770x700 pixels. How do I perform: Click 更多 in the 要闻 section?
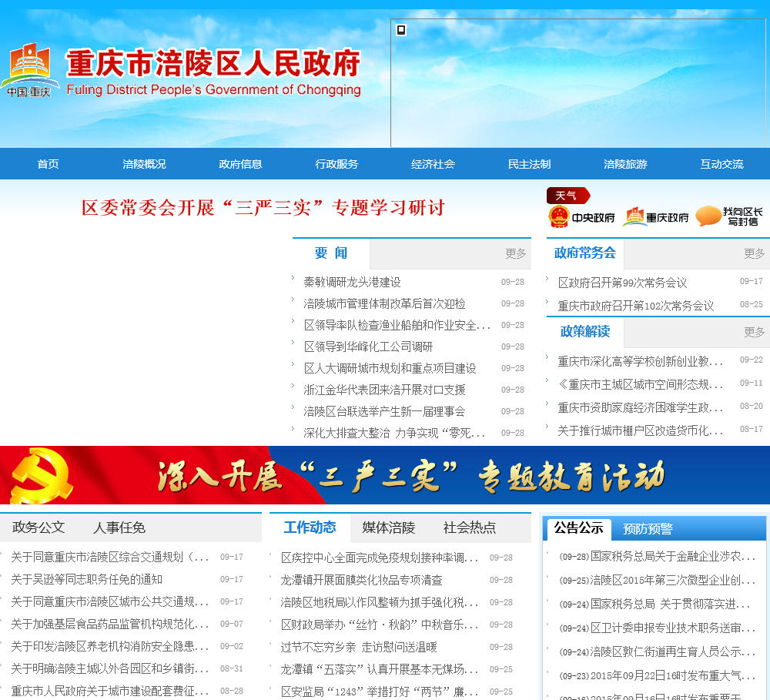(515, 253)
